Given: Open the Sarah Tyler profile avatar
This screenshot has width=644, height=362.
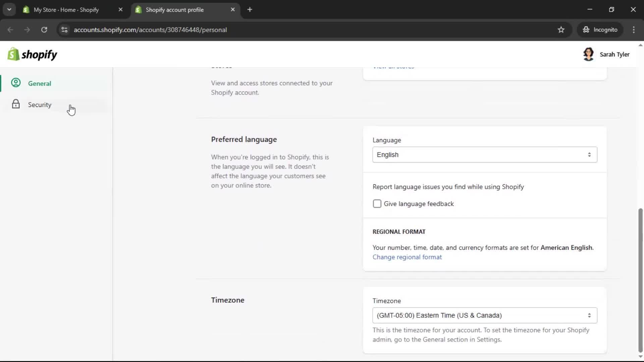Looking at the screenshot, I should [x=589, y=54].
